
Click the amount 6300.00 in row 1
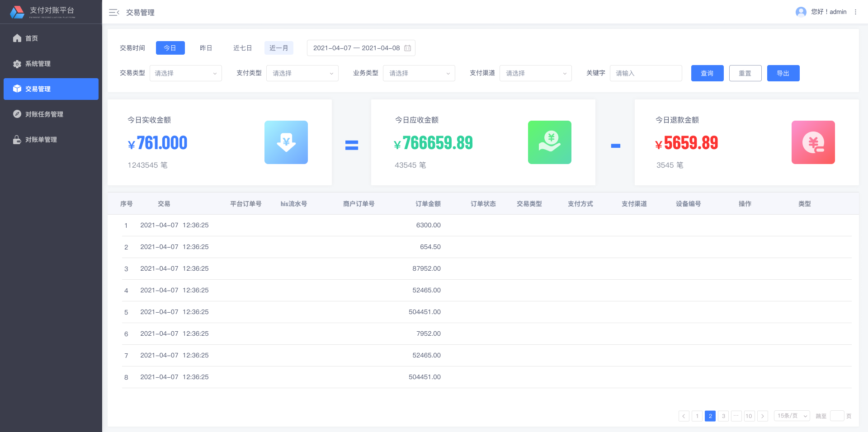click(x=429, y=225)
